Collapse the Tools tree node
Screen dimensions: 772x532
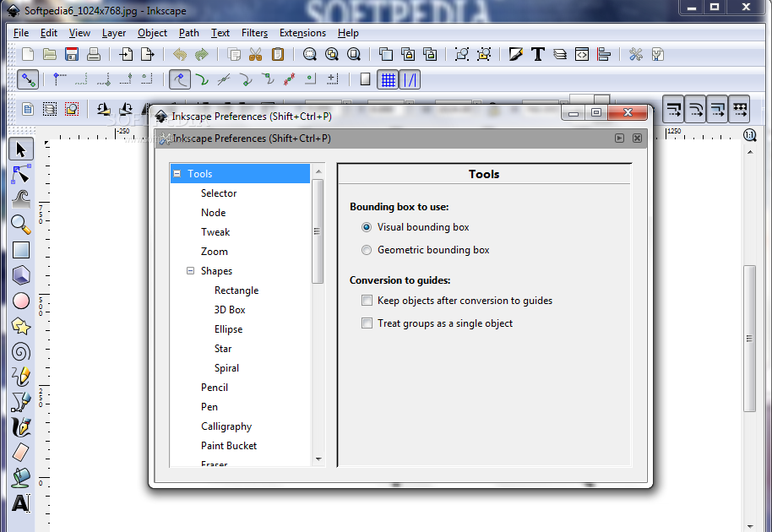[x=177, y=174]
